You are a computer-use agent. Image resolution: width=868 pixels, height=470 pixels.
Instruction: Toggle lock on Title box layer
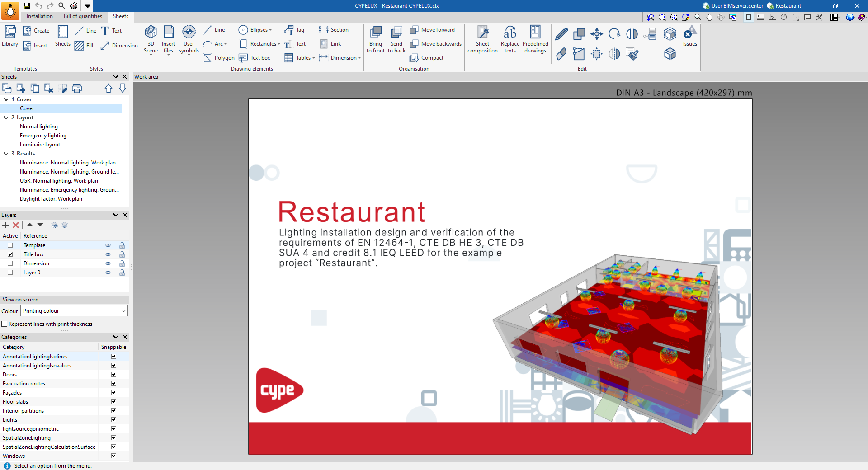[122, 254]
